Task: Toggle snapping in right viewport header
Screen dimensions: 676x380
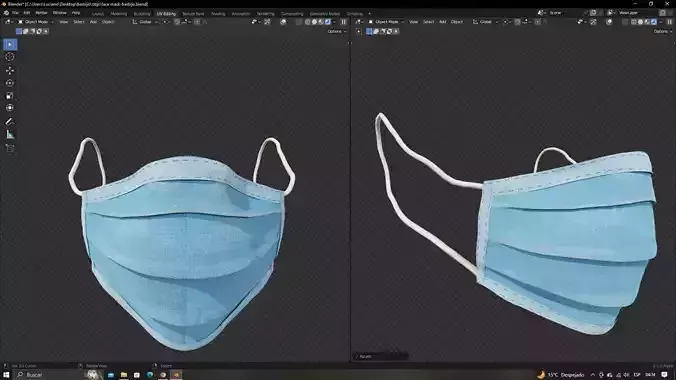Action: (x=517, y=22)
